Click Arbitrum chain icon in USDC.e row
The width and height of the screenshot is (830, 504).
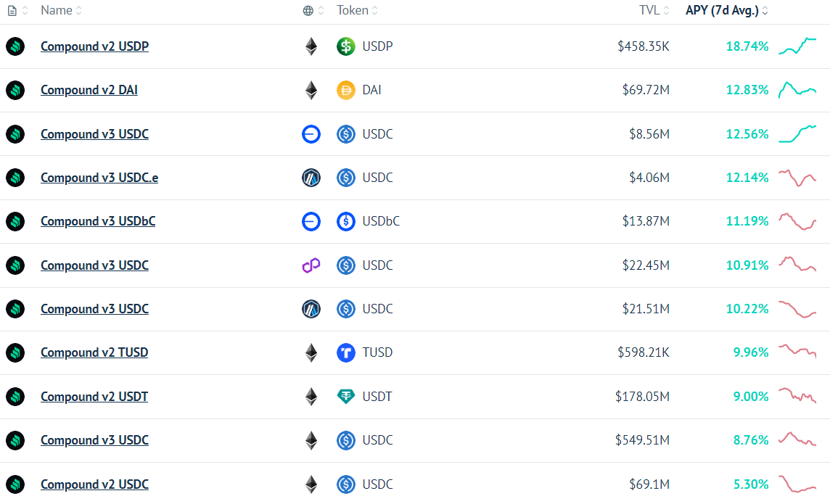coord(311,178)
